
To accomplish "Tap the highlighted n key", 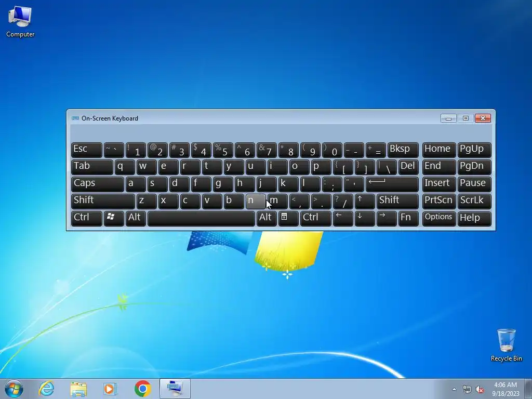I will pos(256,201).
